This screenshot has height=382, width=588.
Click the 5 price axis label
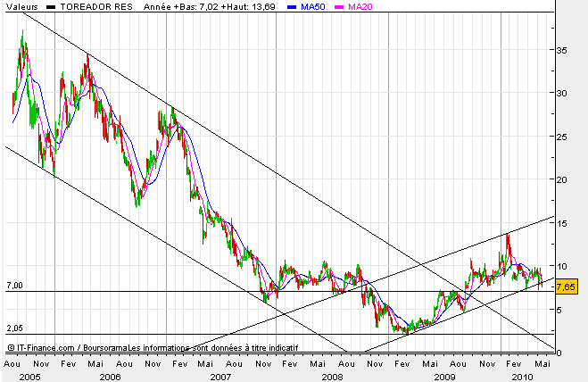[x=559, y=310]
